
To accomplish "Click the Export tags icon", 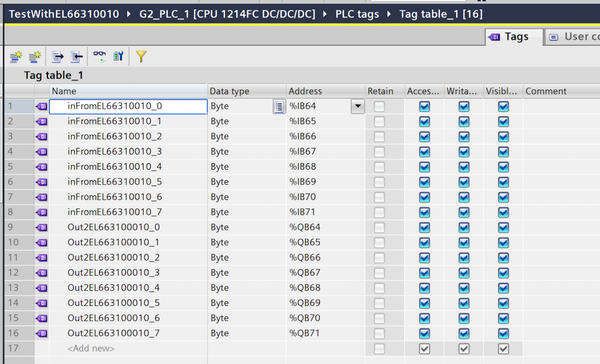I will (57, 56).
